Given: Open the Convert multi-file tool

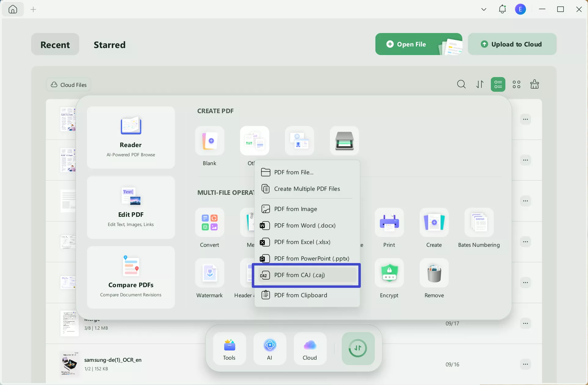Looking at the screenshot, I should click(x=210, y=223).
